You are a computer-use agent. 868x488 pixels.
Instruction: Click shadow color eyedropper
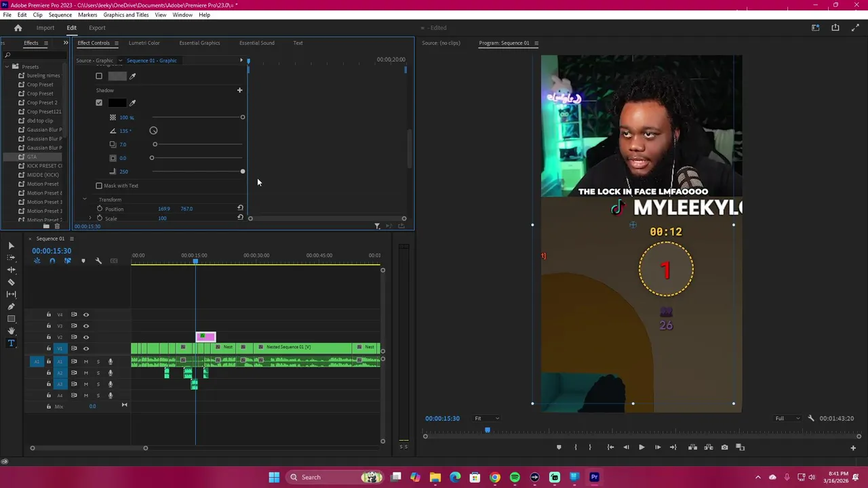pyautogui.click(x=133, y=102)
